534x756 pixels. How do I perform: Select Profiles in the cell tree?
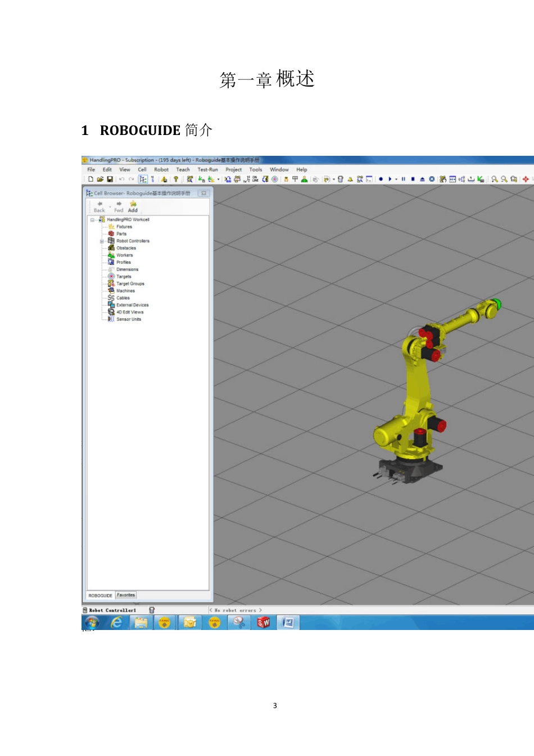coord(124,263)
